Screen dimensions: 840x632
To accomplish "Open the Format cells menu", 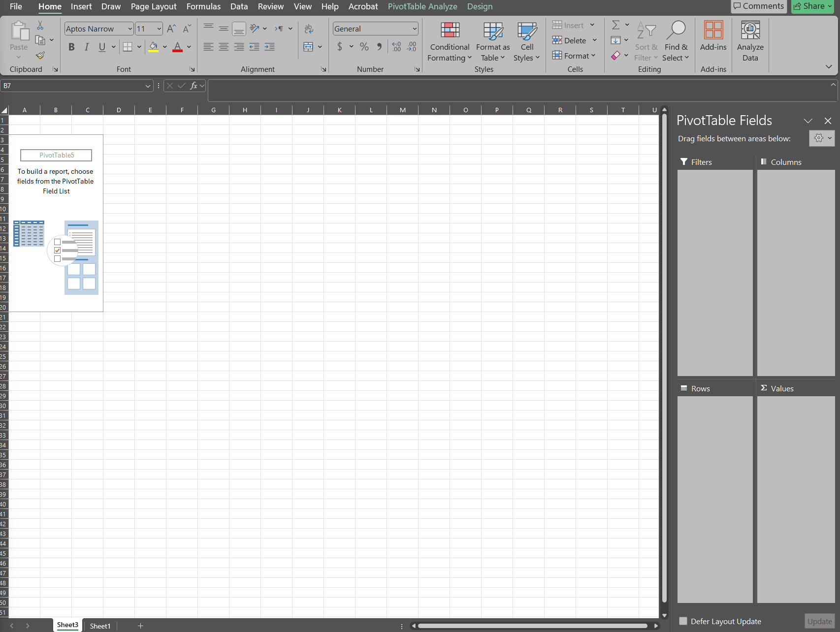I will click(x=574, y=56).
